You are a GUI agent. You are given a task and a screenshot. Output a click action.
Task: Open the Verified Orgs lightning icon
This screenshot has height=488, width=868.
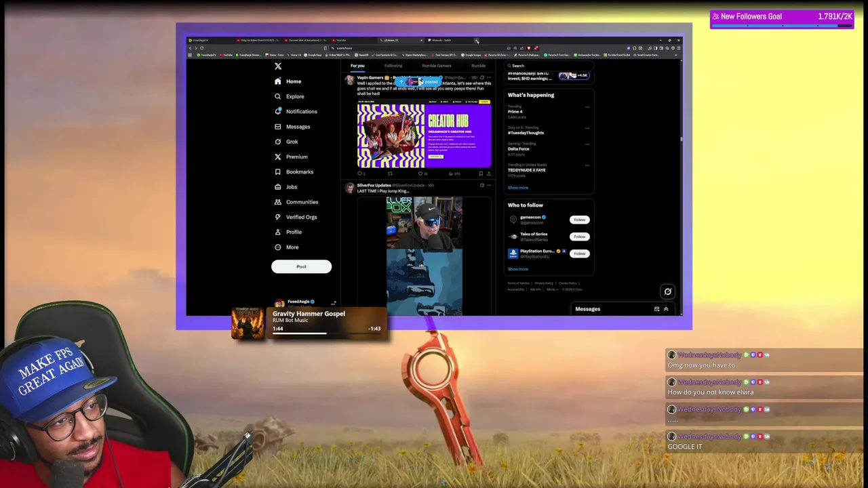278,217
